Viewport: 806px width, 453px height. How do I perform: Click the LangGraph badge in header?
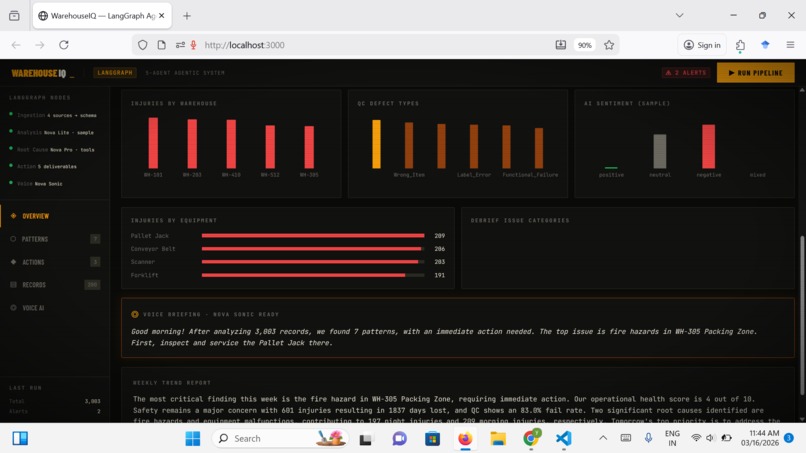coord(115,73)
